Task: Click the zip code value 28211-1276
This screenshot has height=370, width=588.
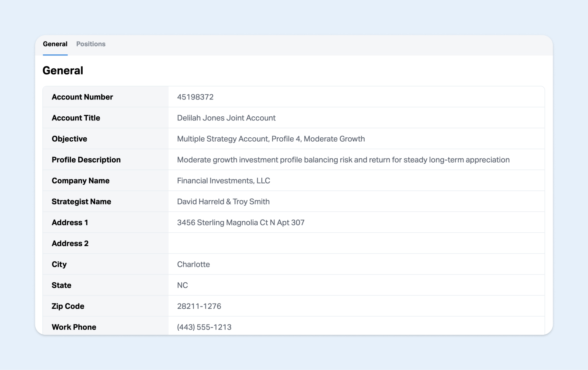Action: (x=199, y=306)
